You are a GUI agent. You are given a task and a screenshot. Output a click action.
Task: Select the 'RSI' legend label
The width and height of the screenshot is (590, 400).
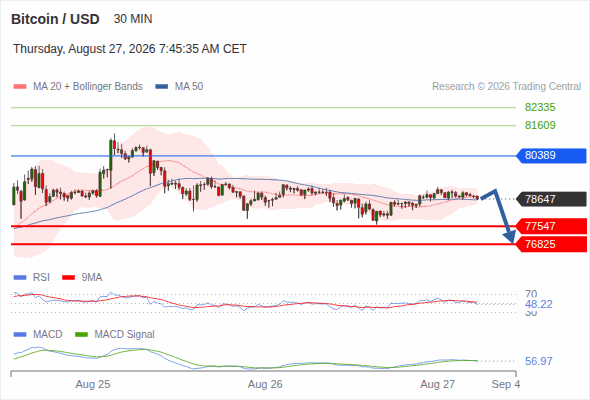tap(41, 277)
